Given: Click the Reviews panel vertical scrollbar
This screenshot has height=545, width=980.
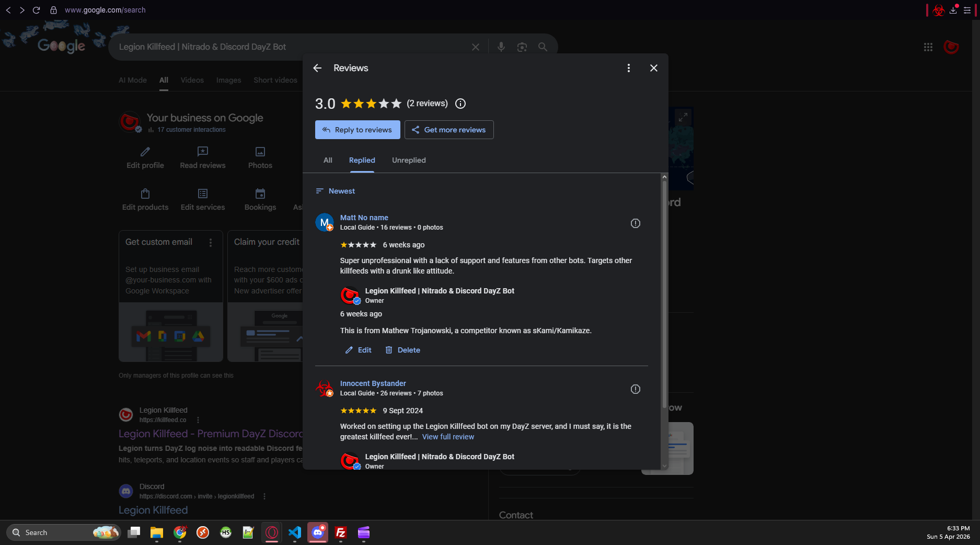Looking at the screenshot, I should click(664, 296).
